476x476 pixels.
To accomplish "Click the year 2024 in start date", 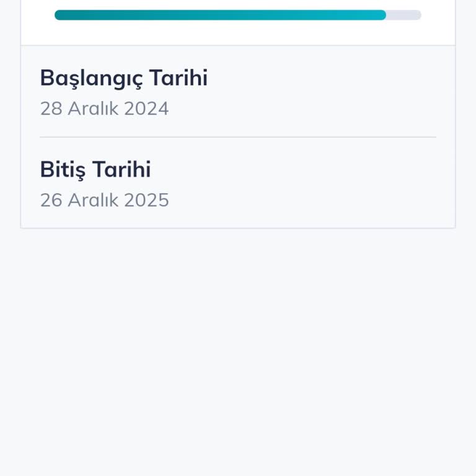I will (x=146, y=108).
